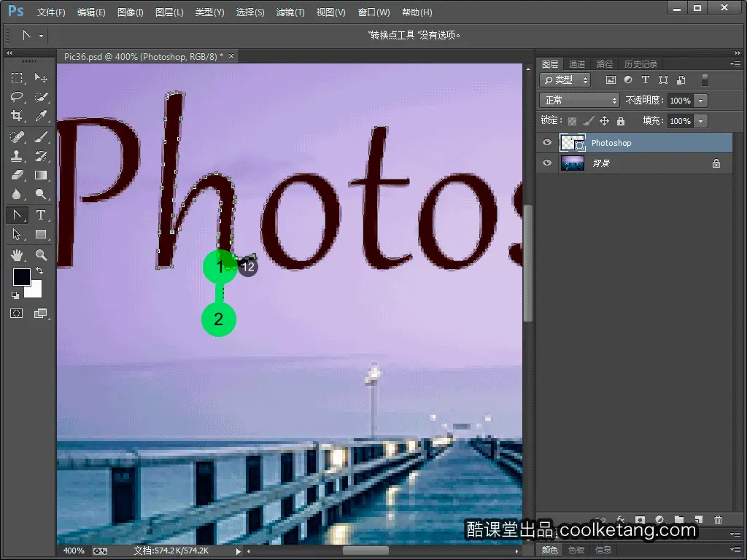This screenshot has height=560, width=747.
Task: Toggle pixel layer filter
Action: (611, 80)
